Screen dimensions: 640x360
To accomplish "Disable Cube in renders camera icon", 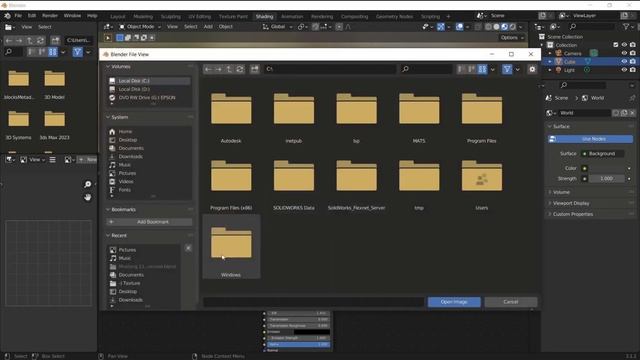I will [633, 62].
